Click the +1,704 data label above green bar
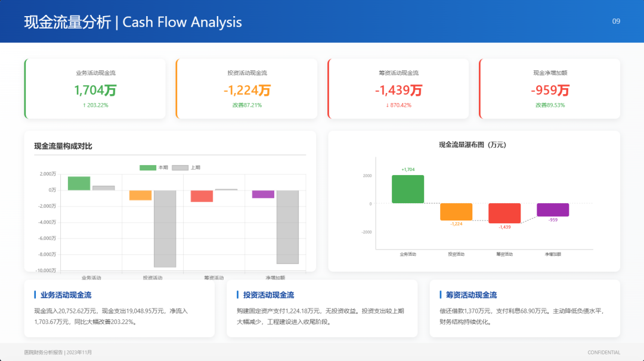Image resolution: width=644 pixels, height=361 pixels. (408, 169)
